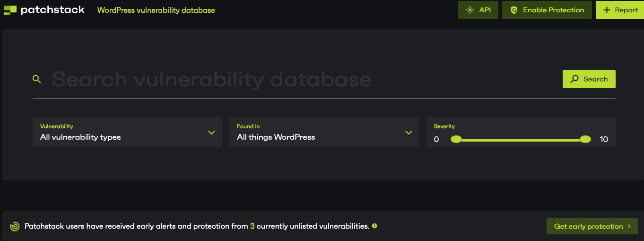The width and height of the screenshot is (644, 241).
Task: Click Get early protection button
Action: click(592, 226)
